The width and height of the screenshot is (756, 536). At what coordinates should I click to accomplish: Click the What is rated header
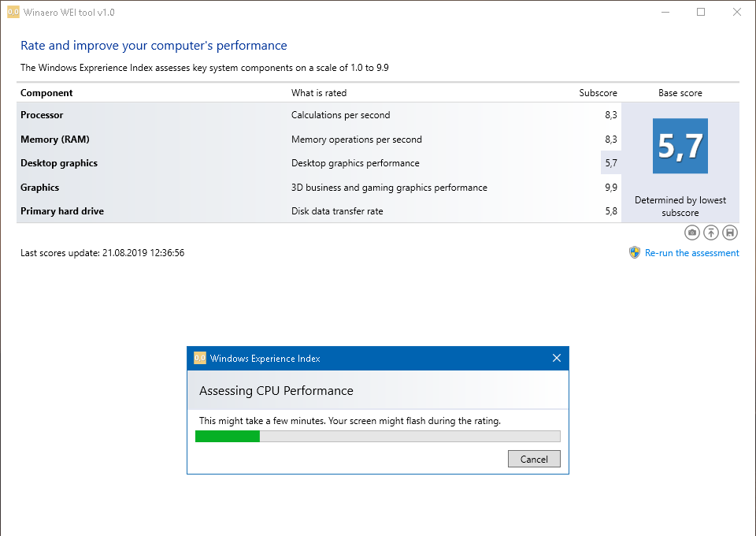(319, 93)
